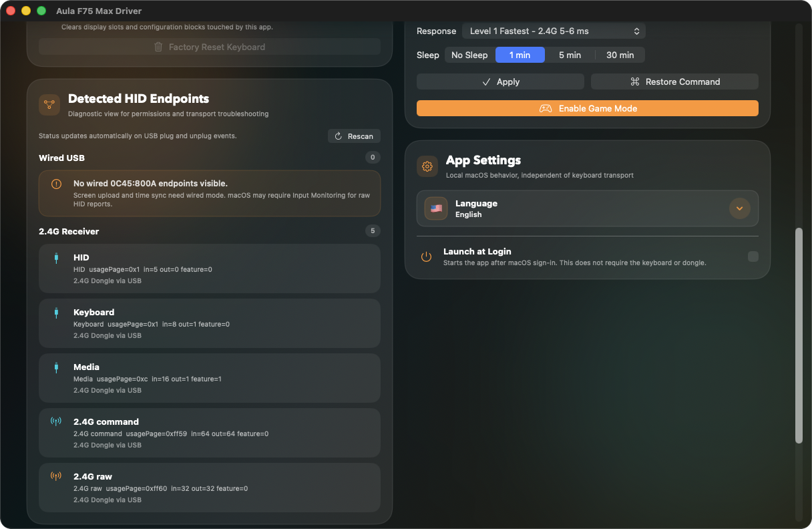Viewport: 812px width, 529px height.
Task: Click the US flag language icon
Action: click(x=436, y=208)
